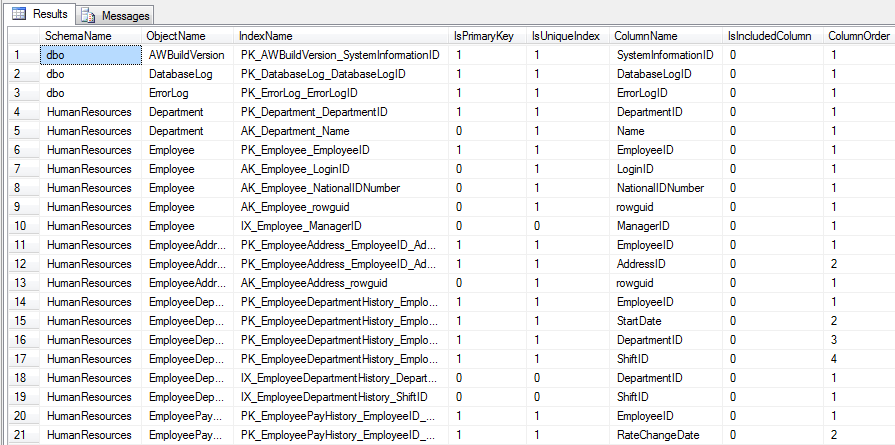This screenshot has height=445, width=895.
Task: Click the PK_AWBuildVersion_SystemInformationID index cell
Action: tap(340, 55)
